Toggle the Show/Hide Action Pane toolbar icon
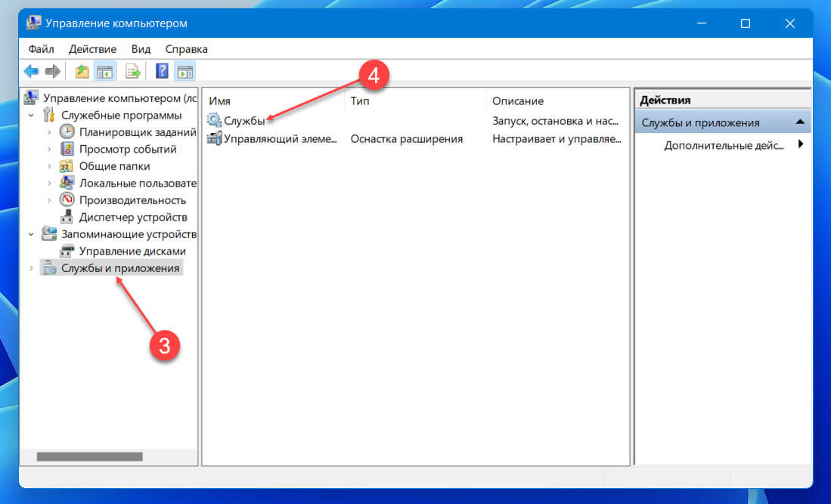831x504 pixels. (185, 71)
